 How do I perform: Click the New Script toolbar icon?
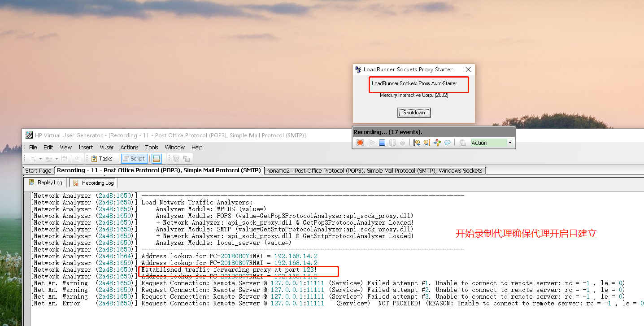pyautogui.click(x=33, y=159)
